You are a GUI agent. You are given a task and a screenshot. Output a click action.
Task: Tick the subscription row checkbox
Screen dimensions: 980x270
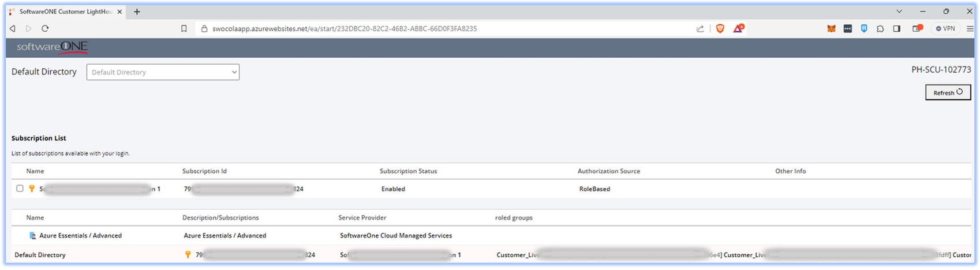coord(20,188)
